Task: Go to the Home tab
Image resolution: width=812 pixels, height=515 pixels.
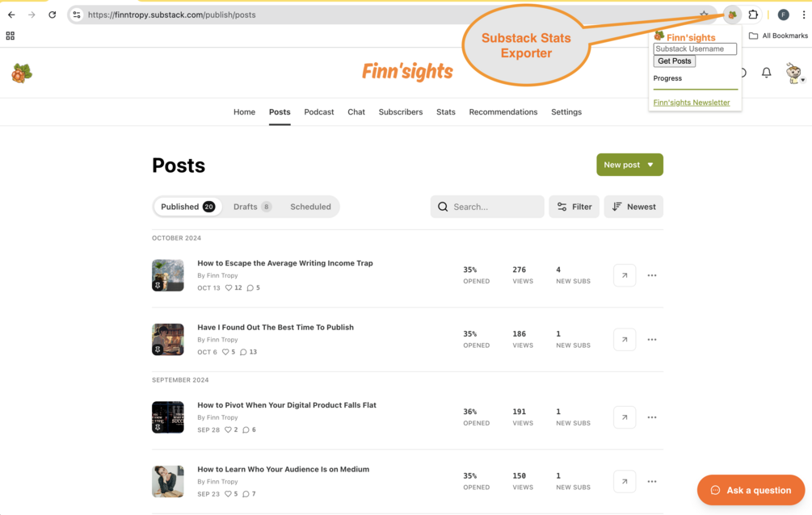Action: (x=245, y=112)
